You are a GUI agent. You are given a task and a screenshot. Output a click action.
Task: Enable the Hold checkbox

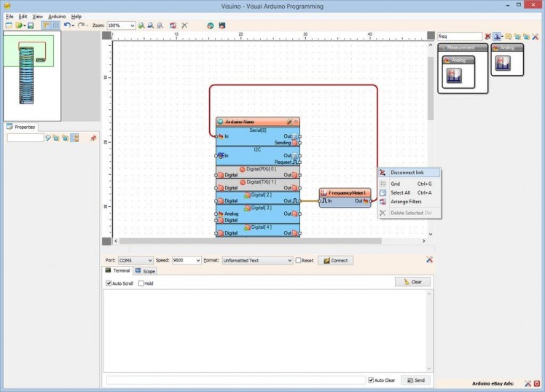(x=141, y=283)
